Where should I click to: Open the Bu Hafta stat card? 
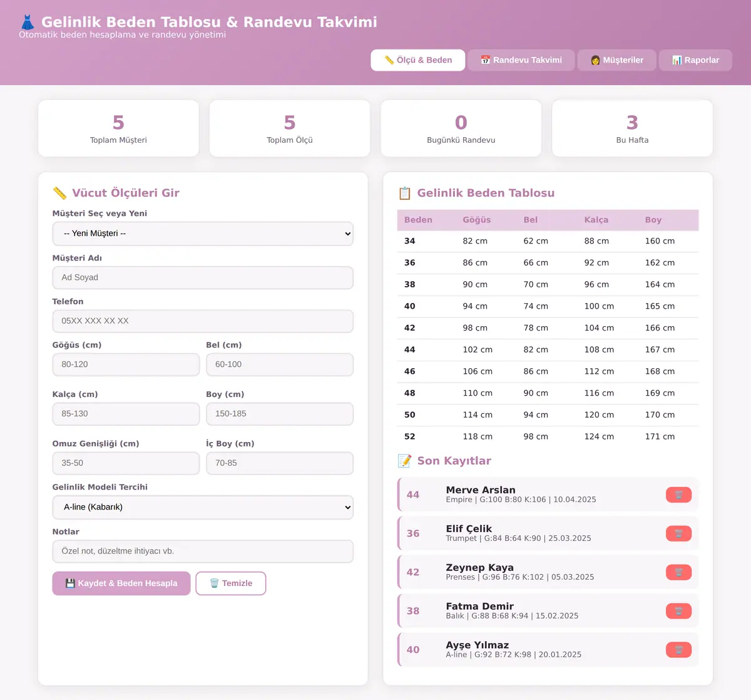point(632,128)
